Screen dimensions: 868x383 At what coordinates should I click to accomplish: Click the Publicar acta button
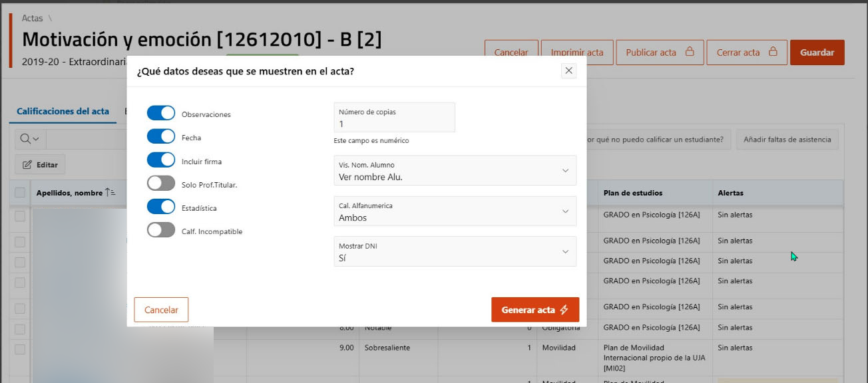click(x=660, y=53)
